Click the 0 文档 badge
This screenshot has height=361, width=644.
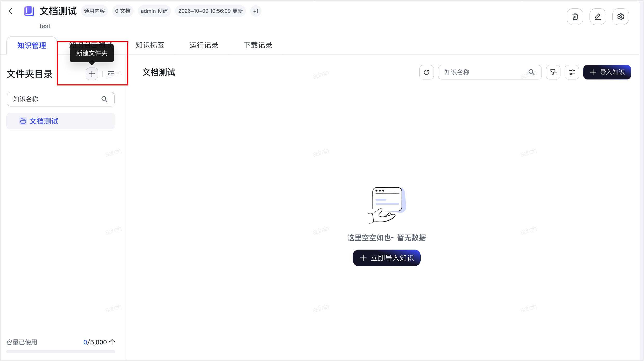coord(123,11)
